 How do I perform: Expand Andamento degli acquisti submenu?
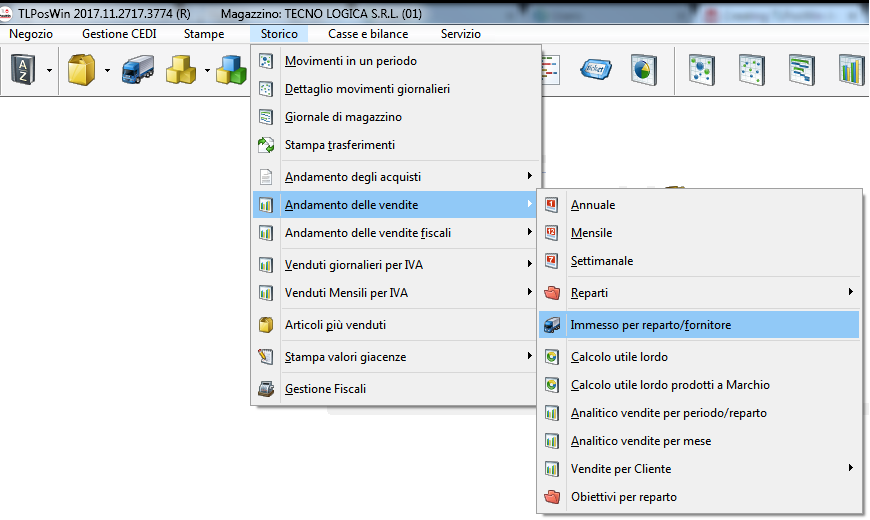point(529,177)
